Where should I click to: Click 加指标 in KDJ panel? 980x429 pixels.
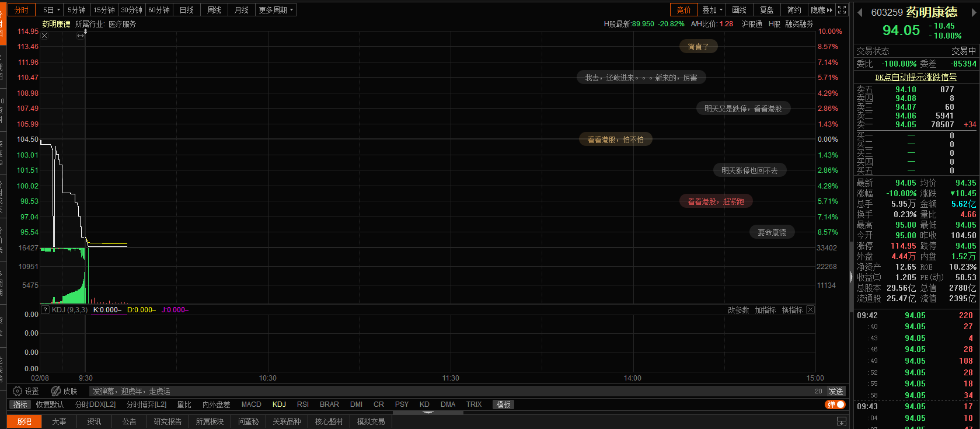pos(765,310)
